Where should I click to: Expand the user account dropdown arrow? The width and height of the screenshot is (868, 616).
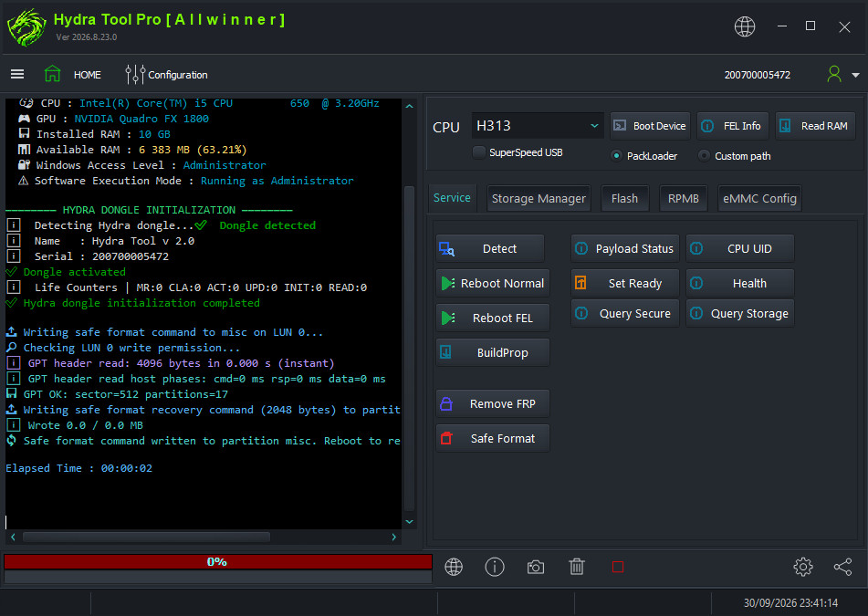(855, 75)
